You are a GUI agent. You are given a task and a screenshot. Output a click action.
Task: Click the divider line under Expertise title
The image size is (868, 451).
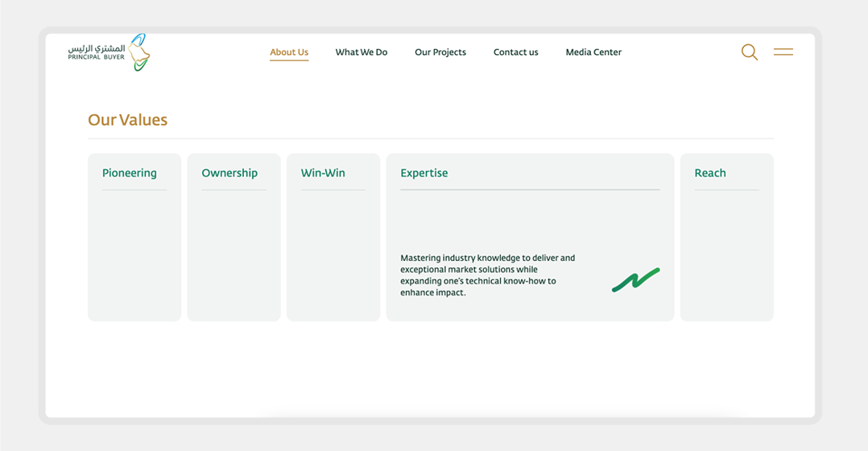coord(530,190)
